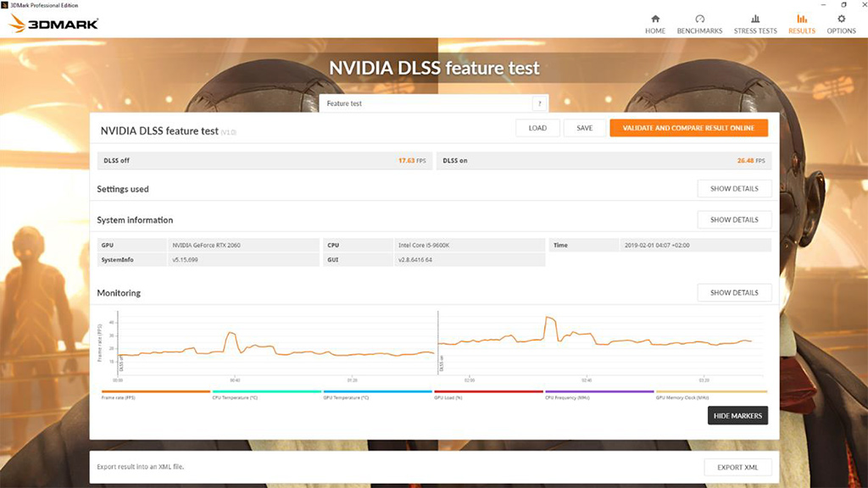Click the Settings used heading
This screenshot has height=488, width=868.
point(123,189)
